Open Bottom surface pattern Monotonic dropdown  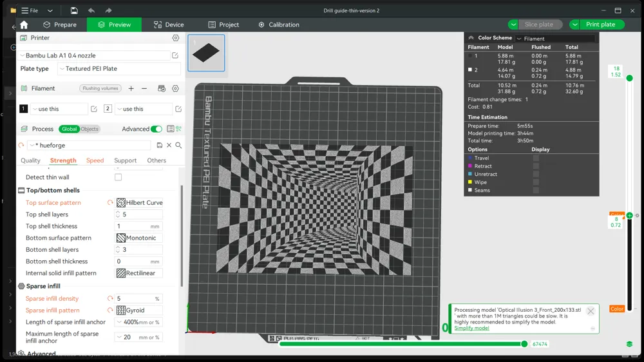pos(139,238)
